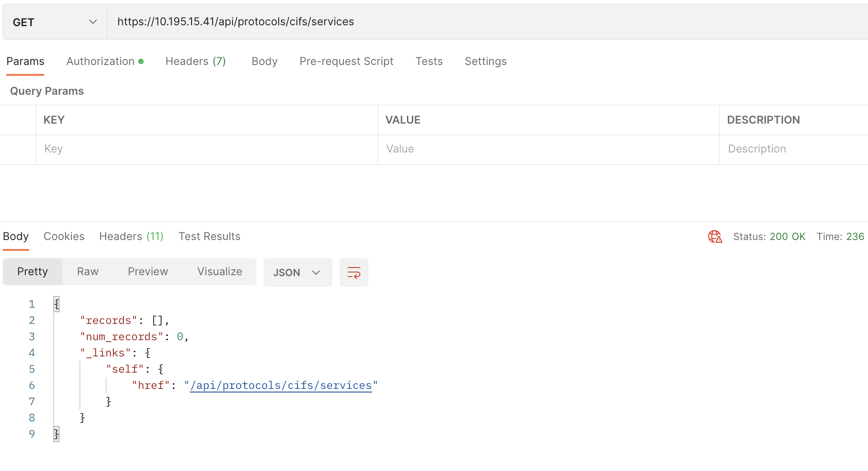Viewport: 868px width, 471px height.
Task: Select the Pretty response view
Action: coord(32,271)
